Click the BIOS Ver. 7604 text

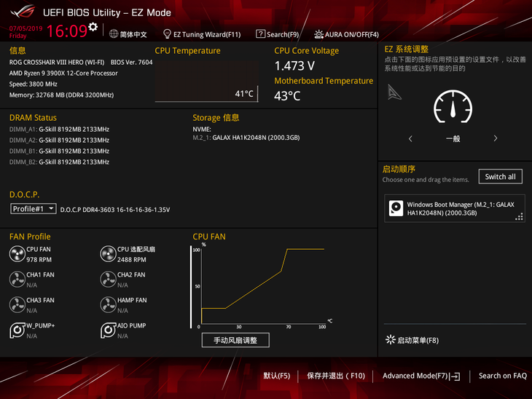point(131,63)
